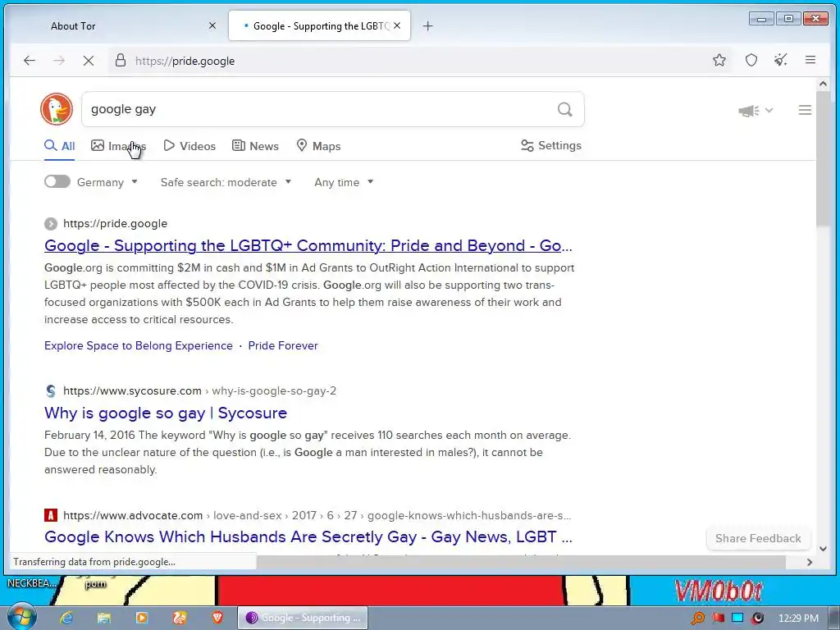
Task: Switch to the Images search tab
Action: pyautogui.click(x=118, y=146)
